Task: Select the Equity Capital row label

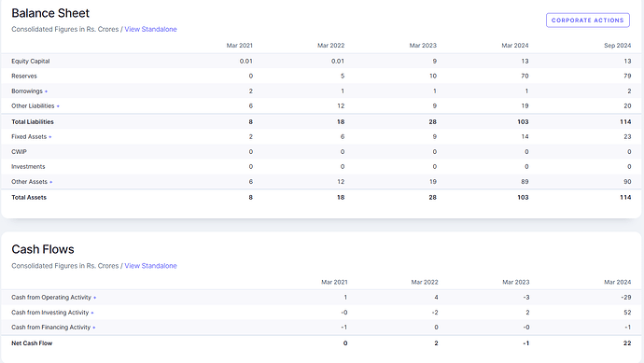Action: point(31,62)
